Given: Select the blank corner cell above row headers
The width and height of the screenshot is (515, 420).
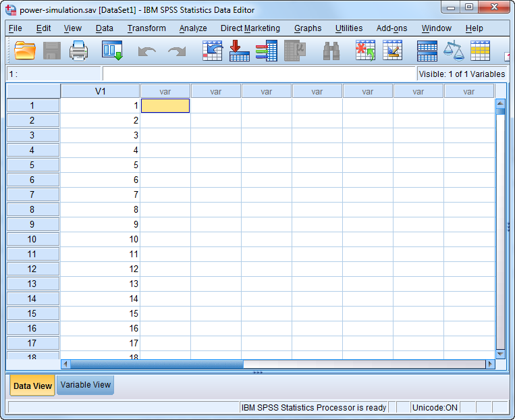Looking at the screenshot, I should (33, 91).
